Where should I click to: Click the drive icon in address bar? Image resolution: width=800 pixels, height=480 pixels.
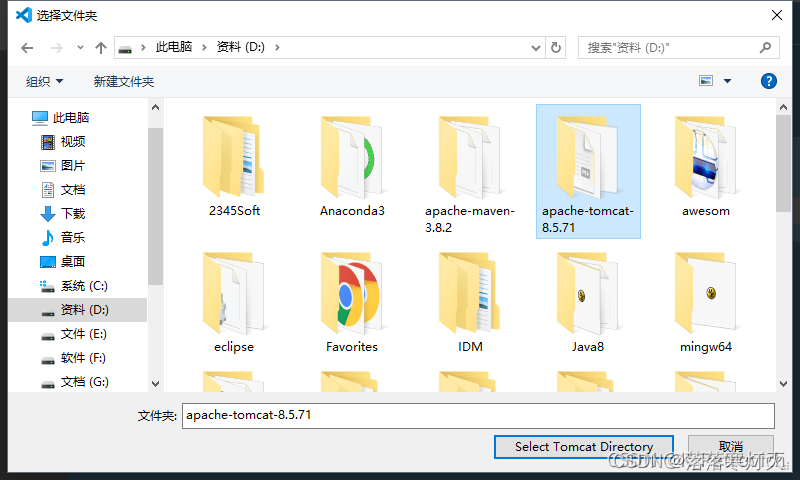tap(125, 48)
